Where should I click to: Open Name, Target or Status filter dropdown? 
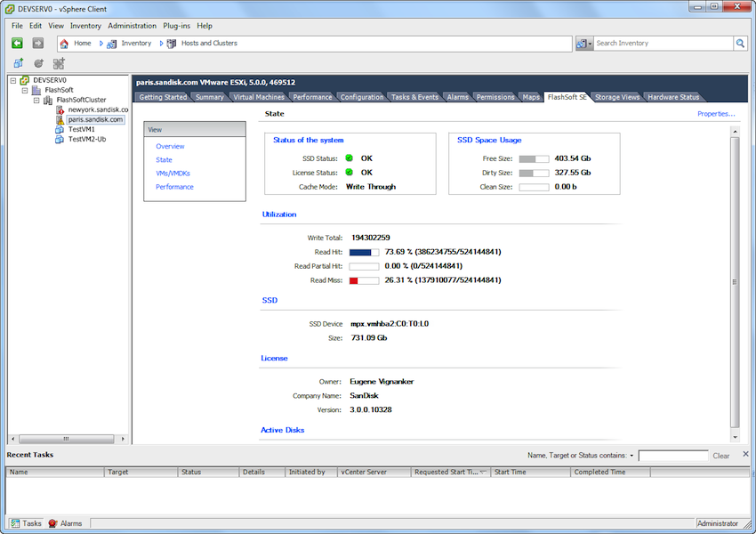point(631,456)
